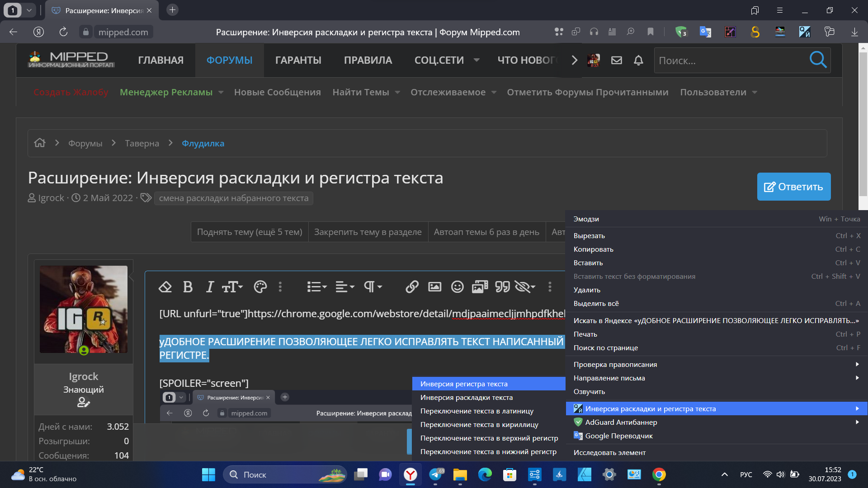Viewport: 868px width, 488px height.
Task: Open the spoiler hidden-eye dropdown
Action: click(525, 286)
